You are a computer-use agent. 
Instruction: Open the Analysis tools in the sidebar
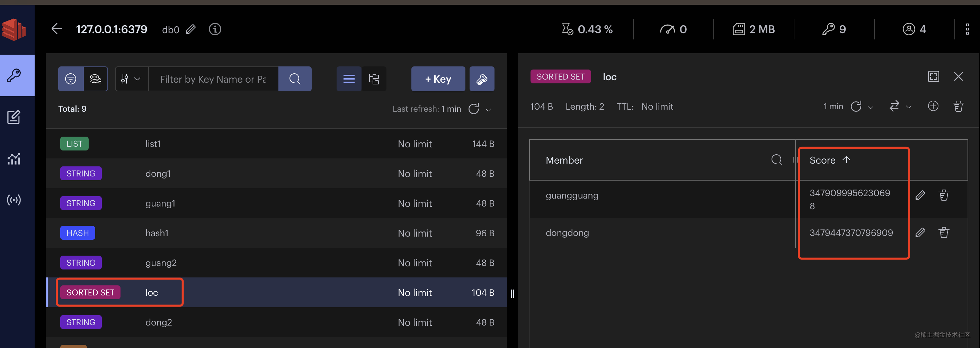click(14, 159)
